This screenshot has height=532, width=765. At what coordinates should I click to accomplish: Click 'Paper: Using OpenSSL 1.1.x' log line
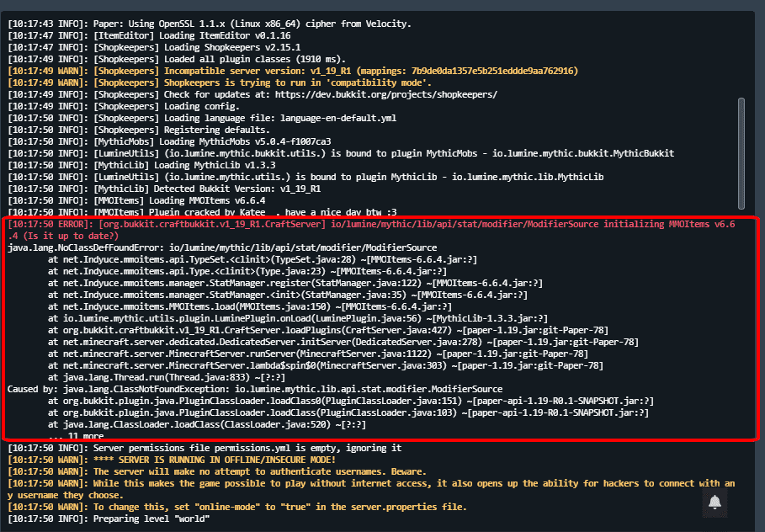point(210,24)
